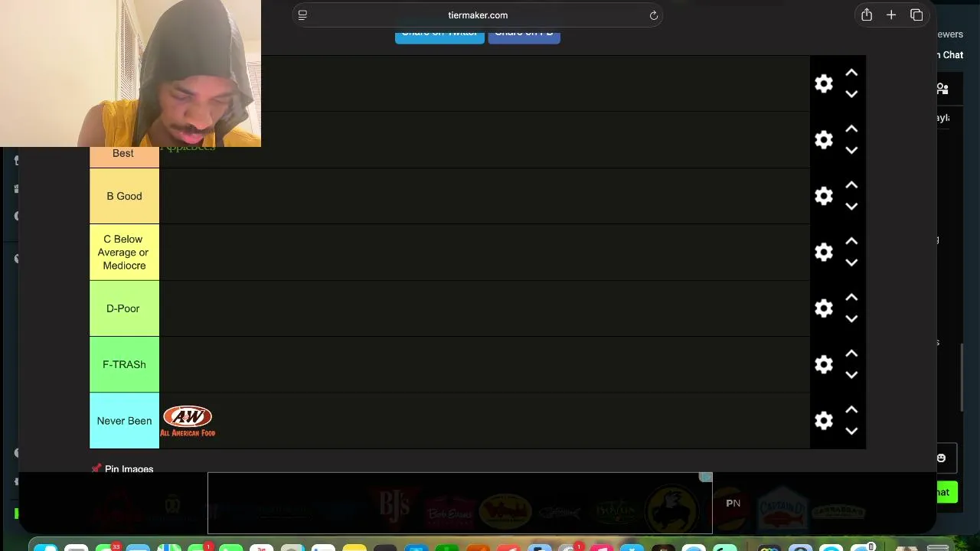Reload the tiermaker.com page
Viewport: 980px width, 551px height.
point(654,15)
